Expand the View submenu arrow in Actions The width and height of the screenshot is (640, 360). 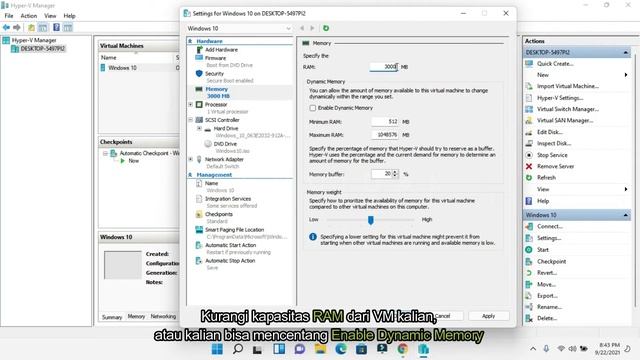point(626,189)
